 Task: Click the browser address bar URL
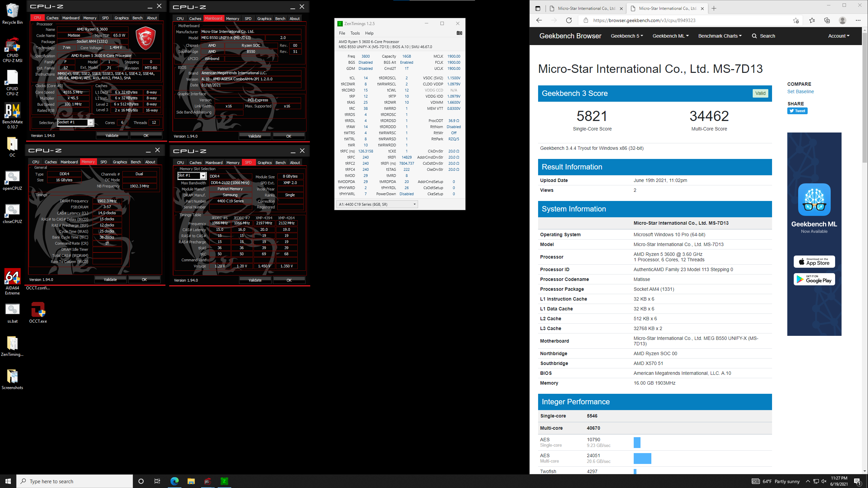coord(644,20)
